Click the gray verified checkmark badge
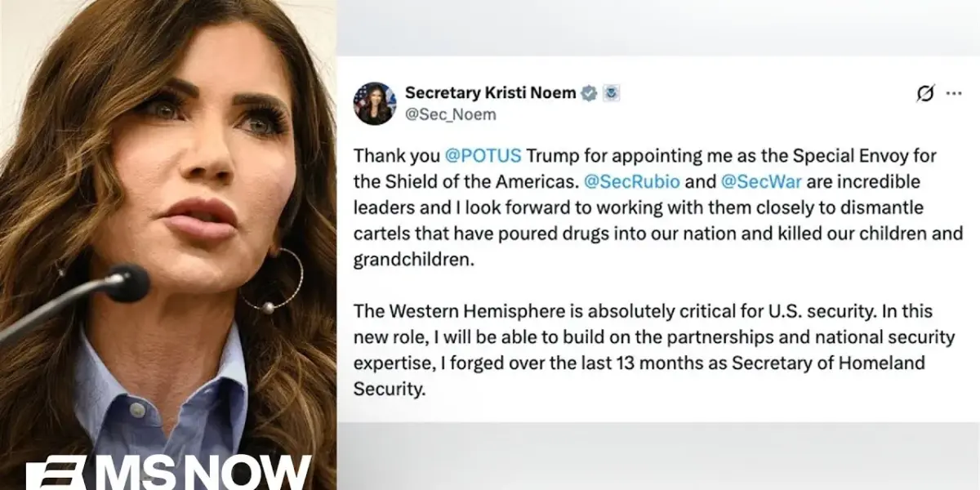The height and width of the screenshot is (490, 980). tap(588, 93)
